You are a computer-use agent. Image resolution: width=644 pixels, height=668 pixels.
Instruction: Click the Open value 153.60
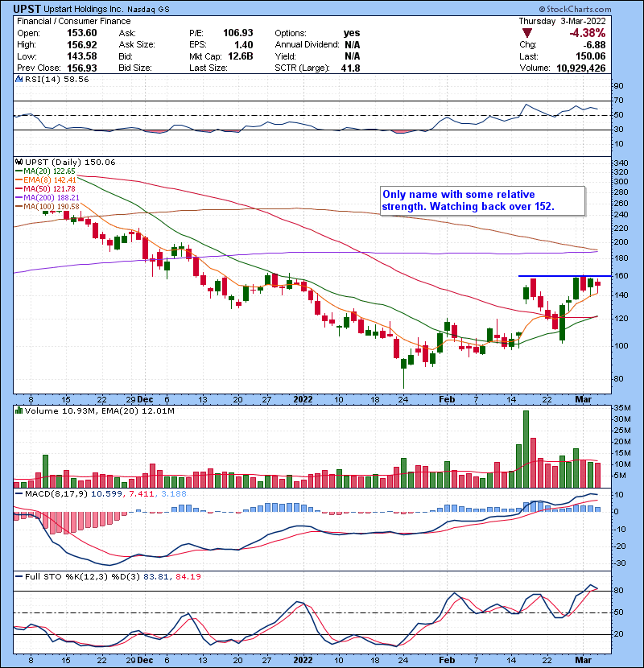point(82,33)
